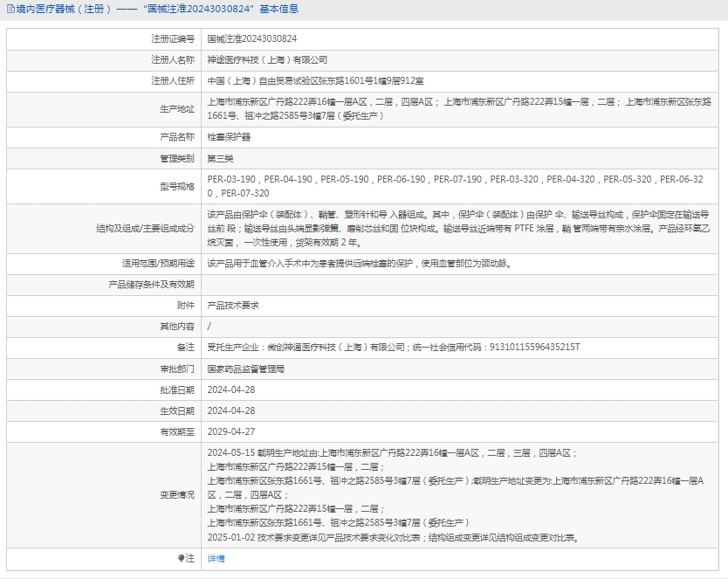Click the 注册证编号 row label
728x579 pixels.
(x=172, y=39)
